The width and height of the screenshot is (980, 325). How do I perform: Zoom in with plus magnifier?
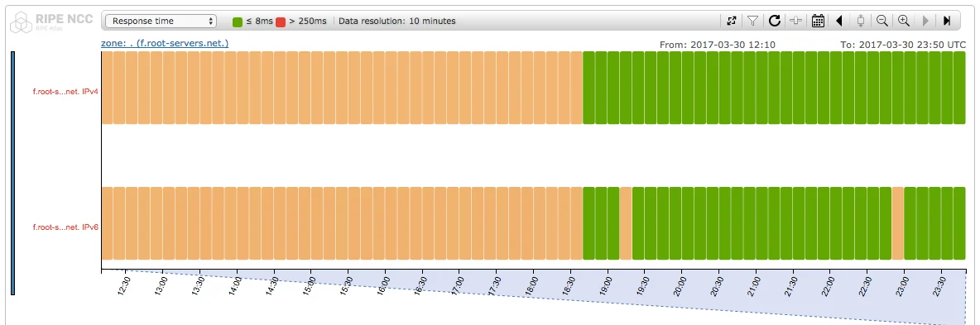click(x=904, y=21)
